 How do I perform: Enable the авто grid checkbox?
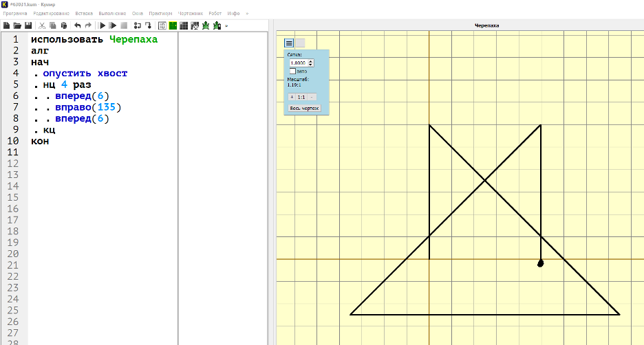point(292,71)
